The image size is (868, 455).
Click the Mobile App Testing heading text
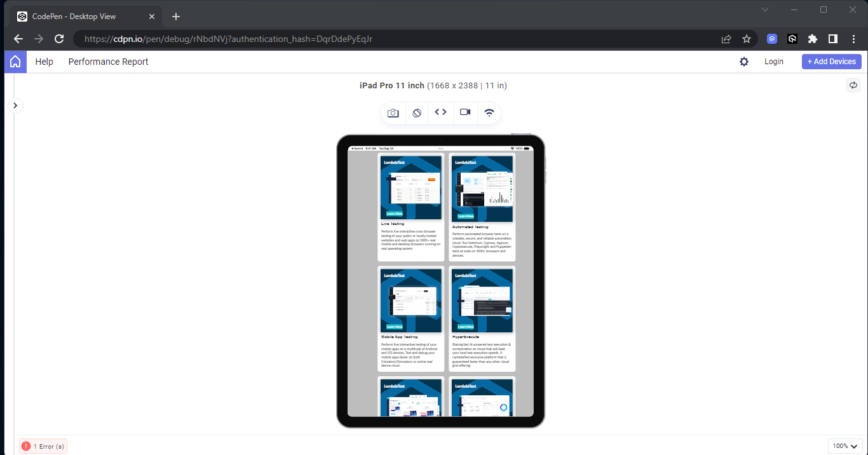pyautogui.click(x=399, y=337)
